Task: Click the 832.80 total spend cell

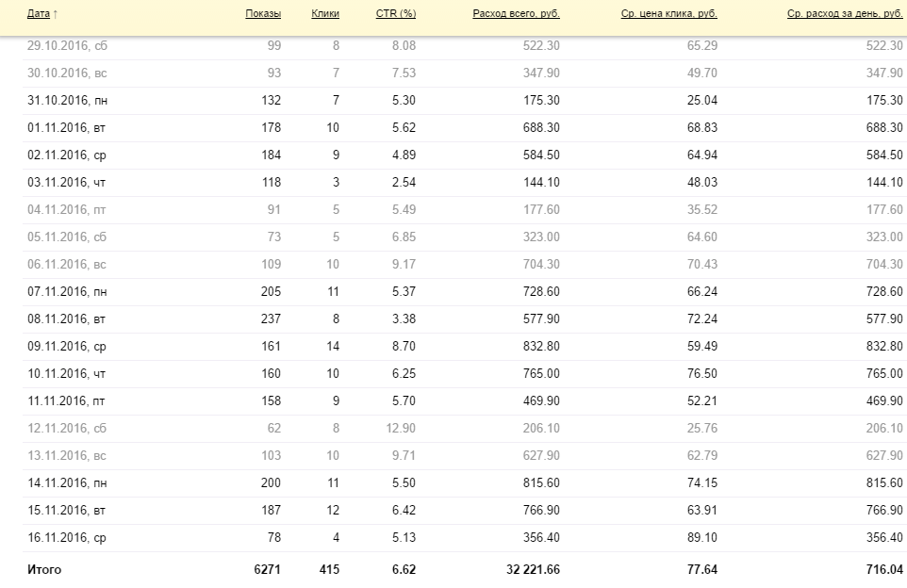Action: click(541, 347)
